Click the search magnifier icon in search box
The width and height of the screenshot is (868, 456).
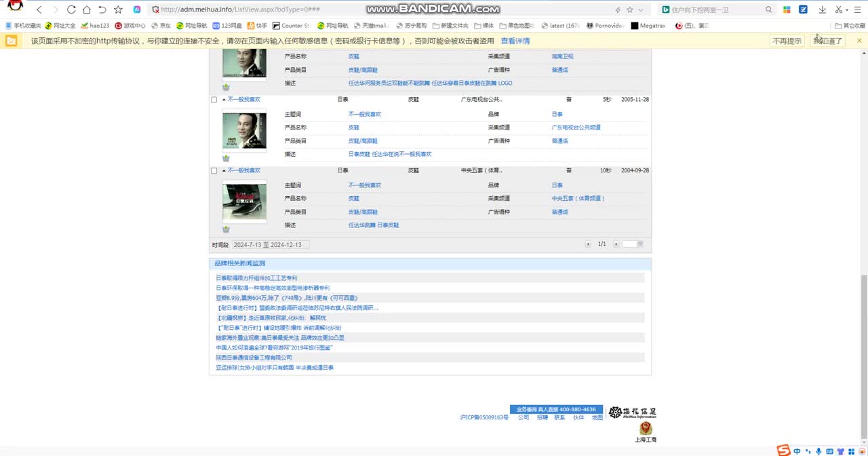768,9
